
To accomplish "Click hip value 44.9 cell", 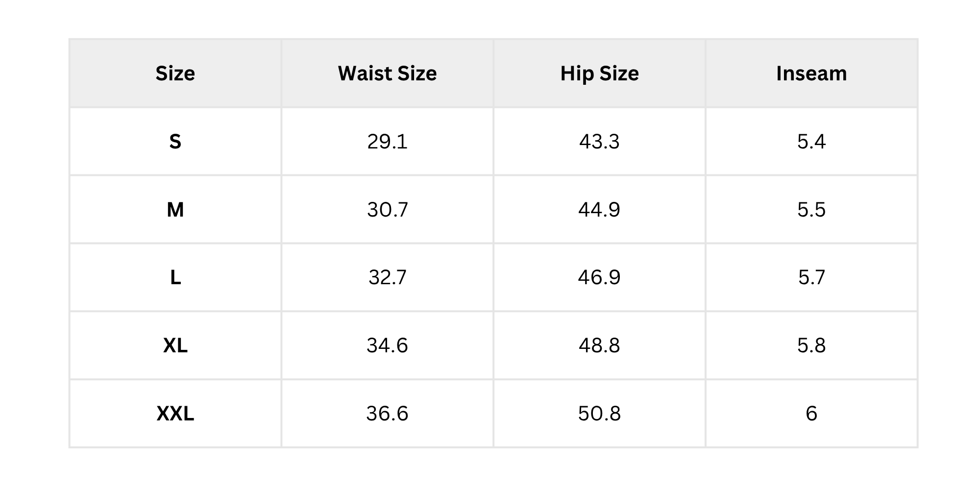I will [599, 210].
